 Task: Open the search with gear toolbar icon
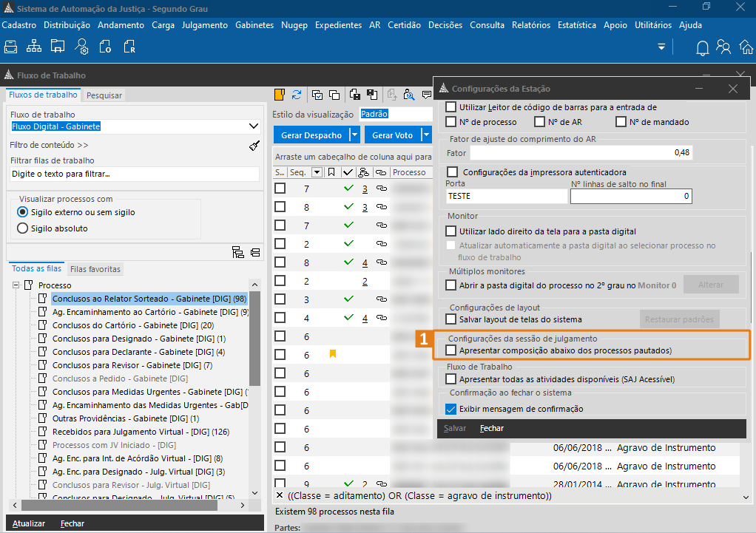click(81, 47)
